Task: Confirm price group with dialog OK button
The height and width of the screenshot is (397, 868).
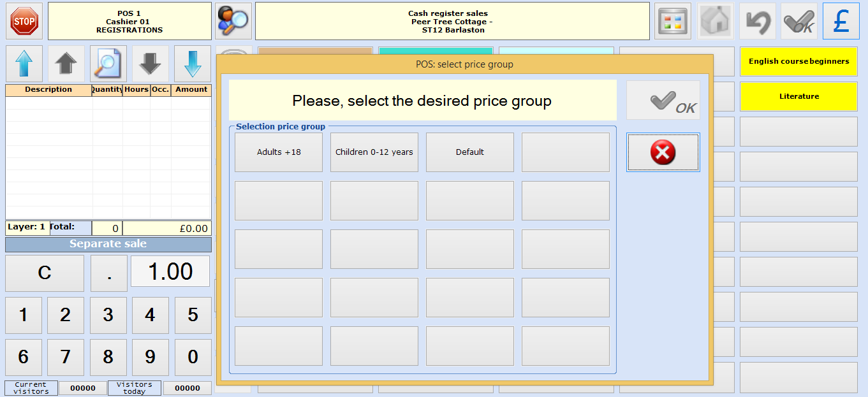Action: click(663, 101)
